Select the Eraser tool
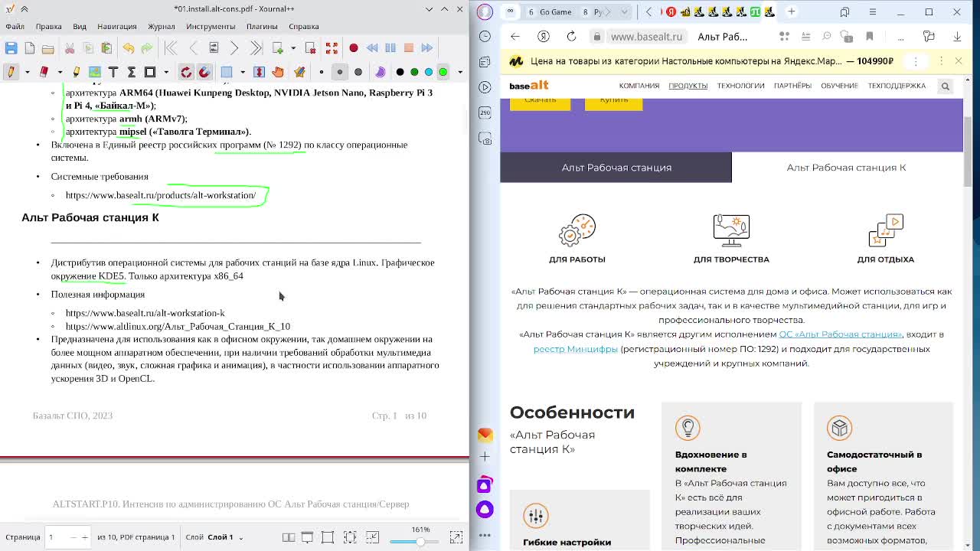This screenshot has height=551, width=980. [44, 72]
